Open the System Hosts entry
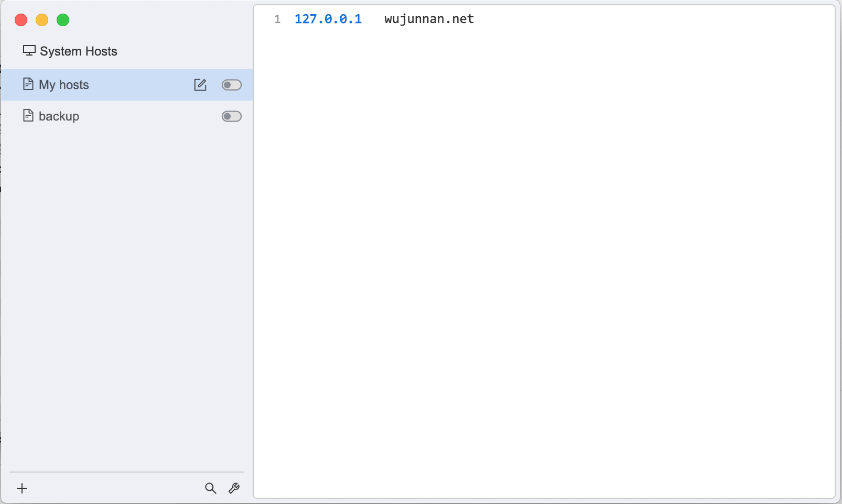The height and width of the screenshot is (504, 842). click(x=127, y=51)
